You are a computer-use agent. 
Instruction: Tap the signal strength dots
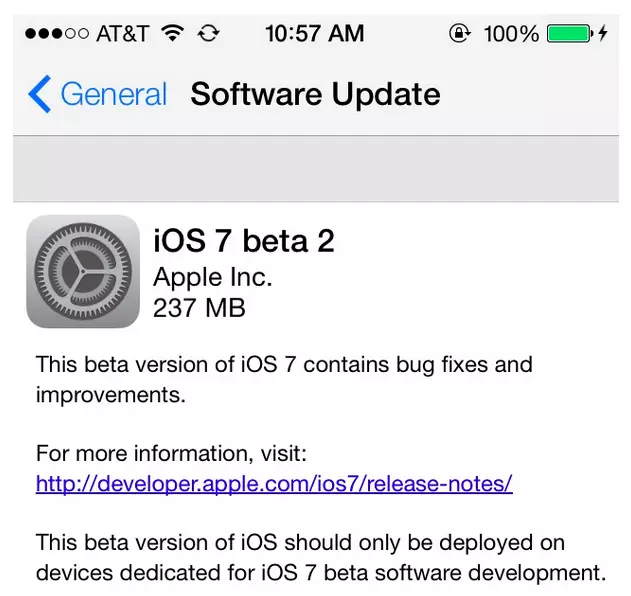[57, 33]
